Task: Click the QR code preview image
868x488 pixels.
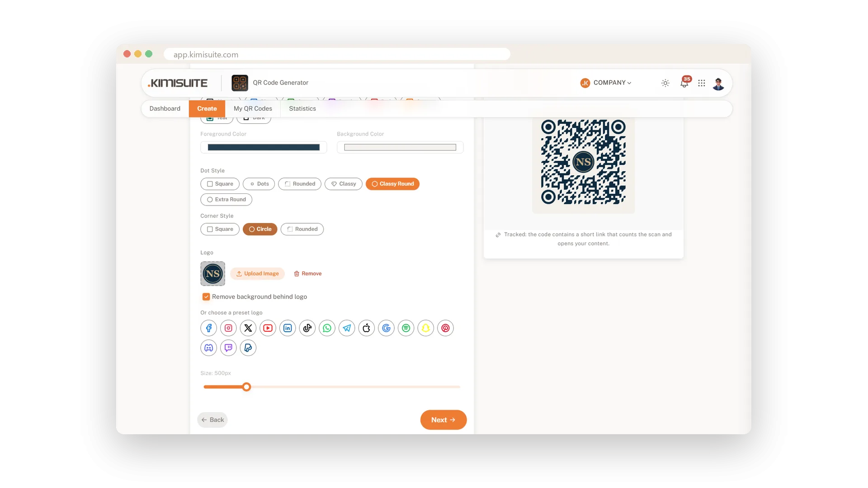Action: (583, 162)
